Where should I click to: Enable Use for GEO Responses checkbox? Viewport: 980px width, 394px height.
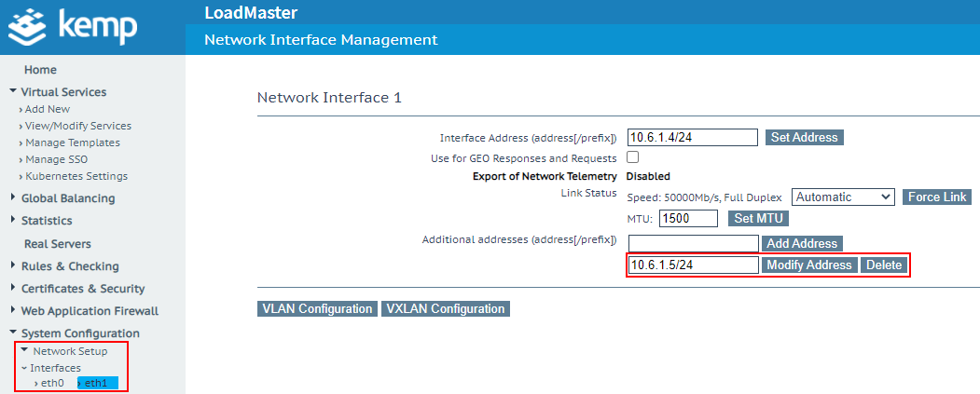(x=632, y=156)
